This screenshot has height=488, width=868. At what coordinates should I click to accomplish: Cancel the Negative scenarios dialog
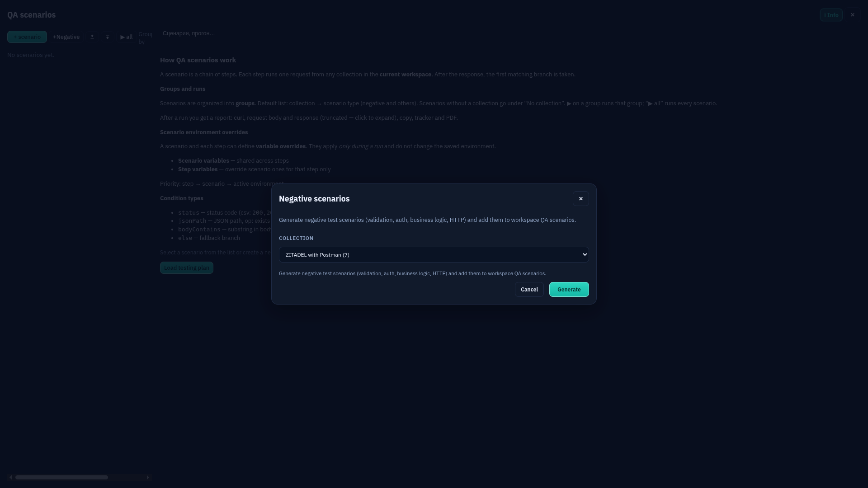529,290
